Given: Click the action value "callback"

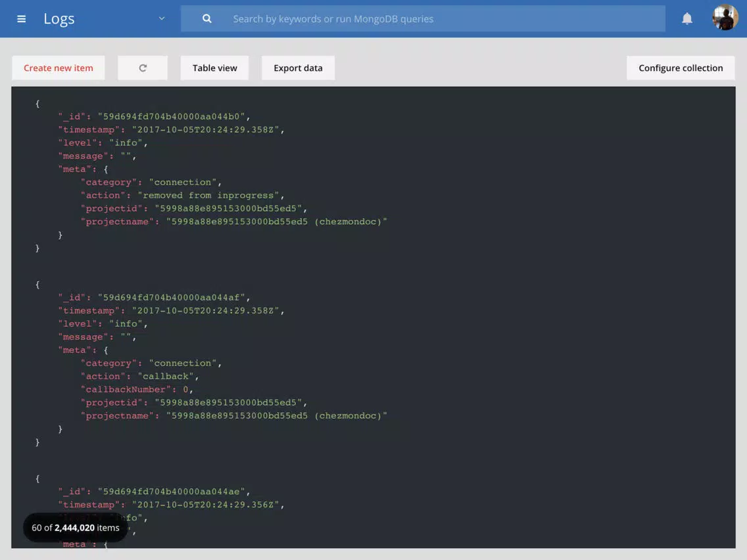Looking at the screenshot, I should tap(165, 376).
